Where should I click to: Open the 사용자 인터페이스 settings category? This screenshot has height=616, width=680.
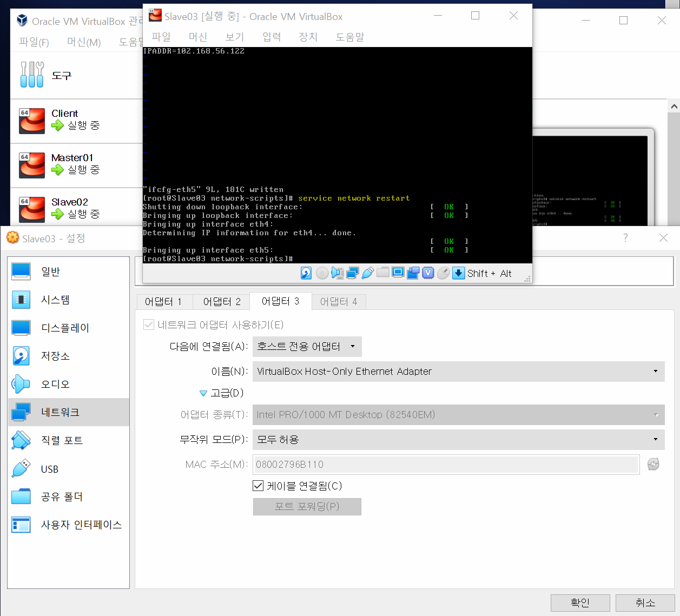(x=69, y=525)
